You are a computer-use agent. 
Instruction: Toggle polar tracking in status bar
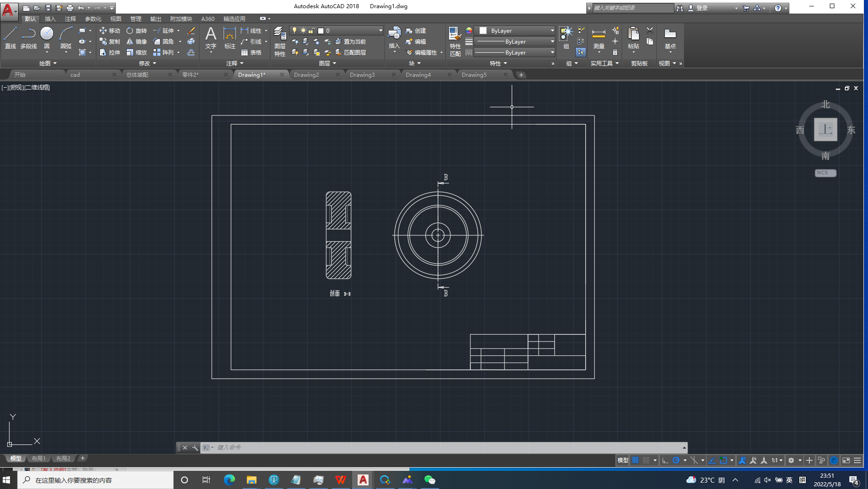tap(676, 460)
